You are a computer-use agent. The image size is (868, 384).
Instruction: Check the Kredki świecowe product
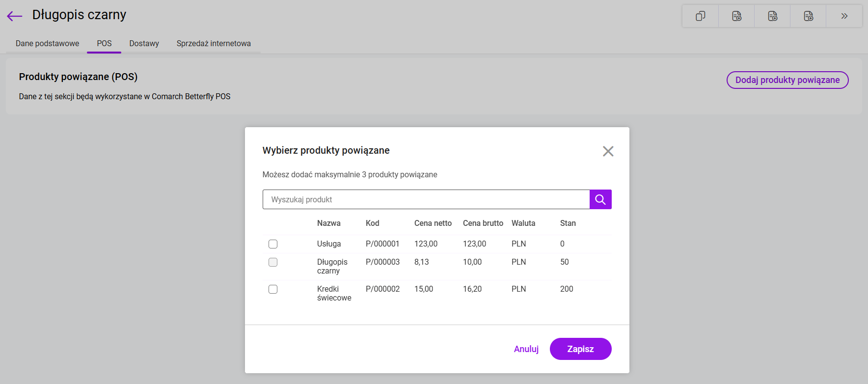point(273,289)
